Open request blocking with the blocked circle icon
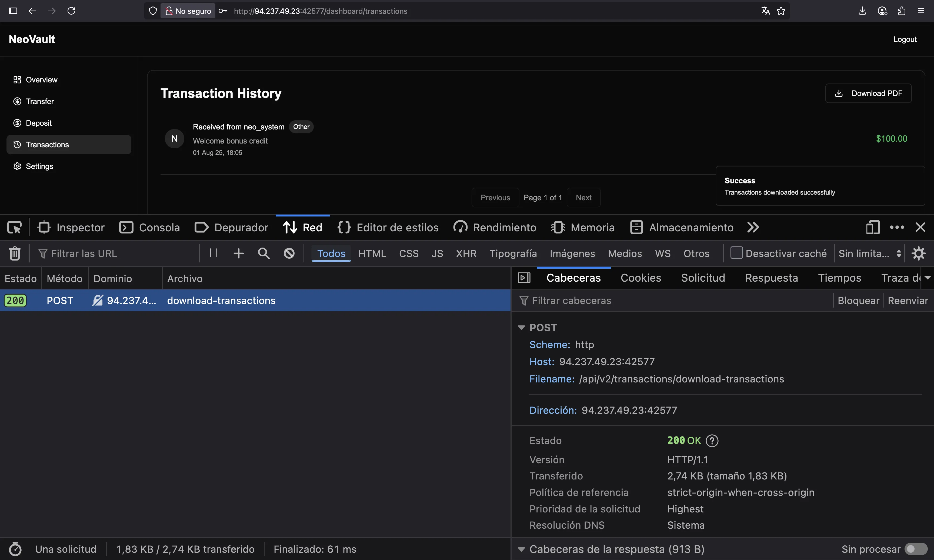The width and height of the screenshot is (934, 560). (289, 253)
